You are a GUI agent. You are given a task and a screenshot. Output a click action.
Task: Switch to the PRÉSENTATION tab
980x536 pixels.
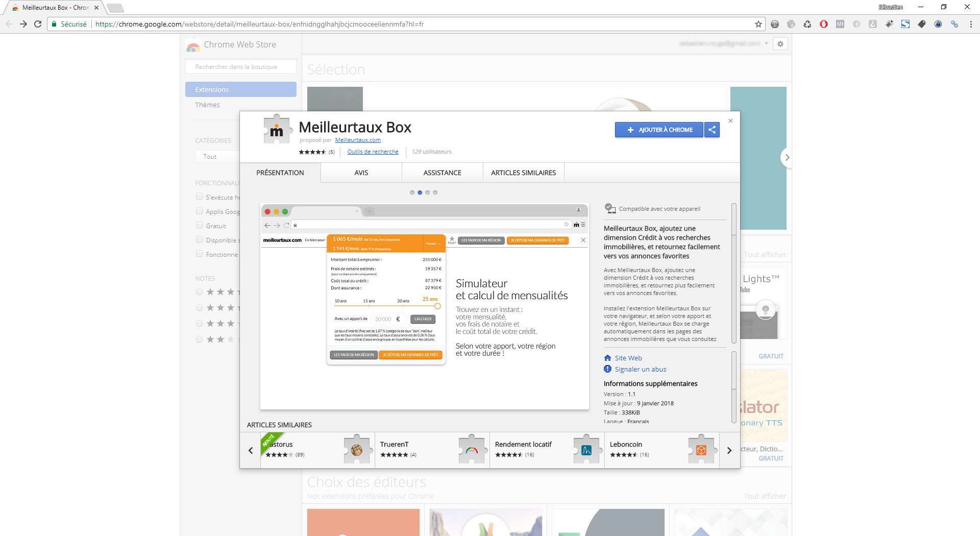pos(280,173)
